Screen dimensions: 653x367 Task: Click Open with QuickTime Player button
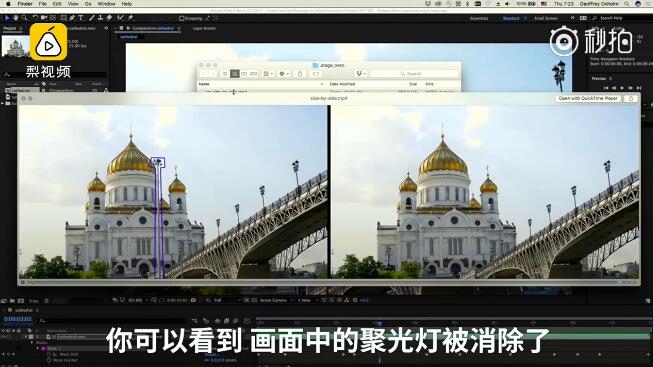[588, 98]
